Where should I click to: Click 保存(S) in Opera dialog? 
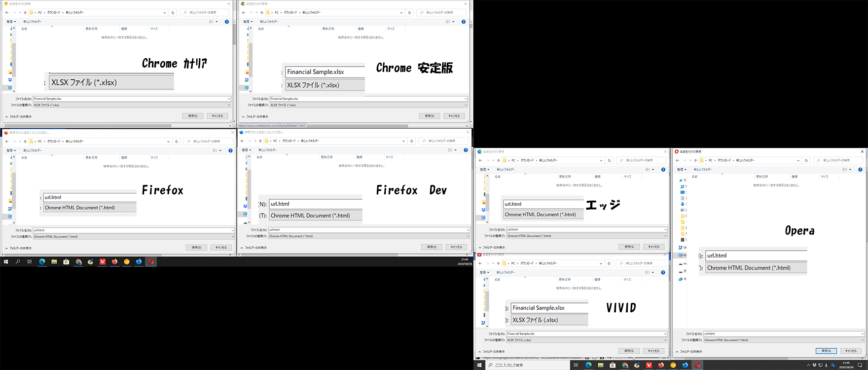(826, 351)
